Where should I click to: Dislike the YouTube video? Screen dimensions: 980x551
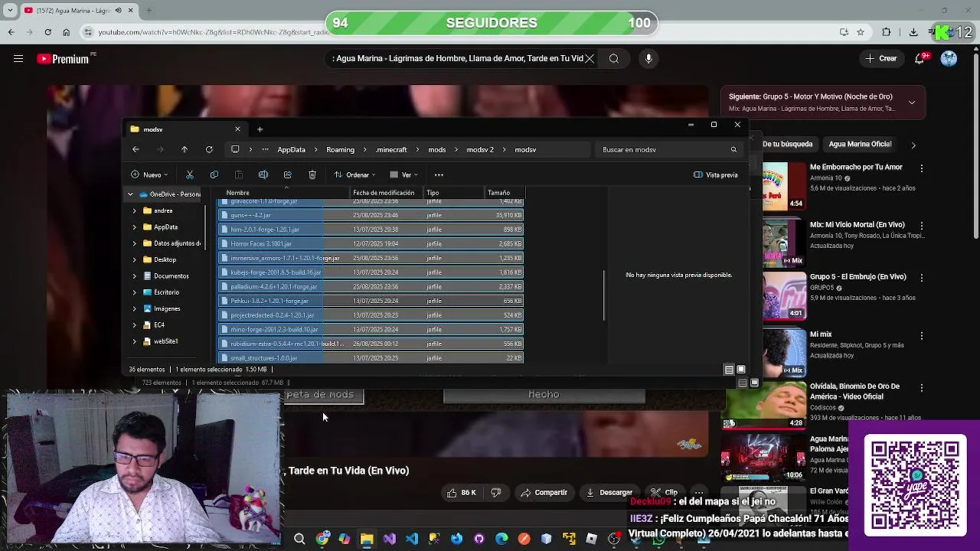point(496,493)
